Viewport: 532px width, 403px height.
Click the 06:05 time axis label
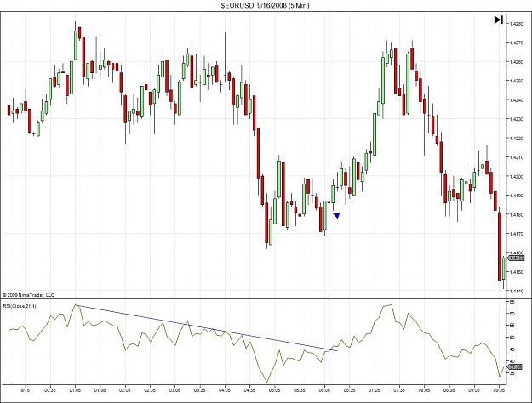pyautogui.click(x=324, y=390)
